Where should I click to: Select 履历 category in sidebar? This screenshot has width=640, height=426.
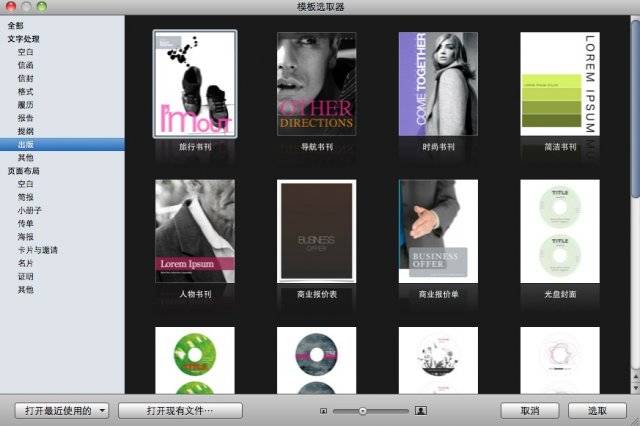pos(26,104)
